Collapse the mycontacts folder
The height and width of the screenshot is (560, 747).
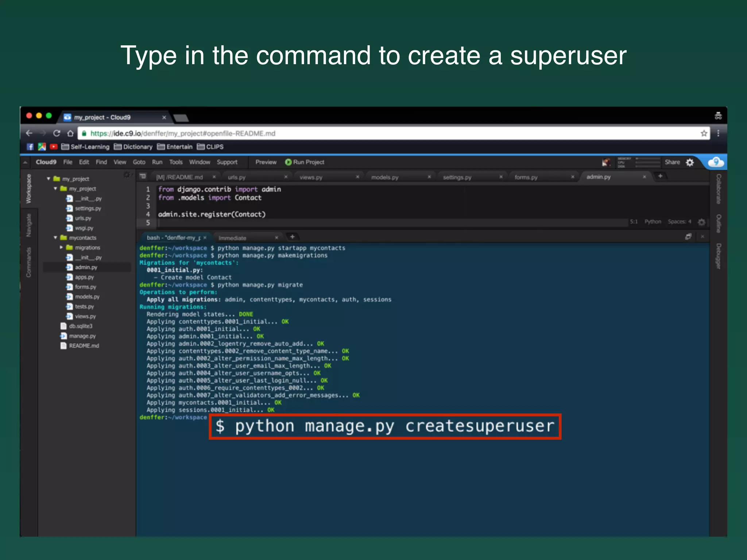pyautogui.click(x=55, y=238)
